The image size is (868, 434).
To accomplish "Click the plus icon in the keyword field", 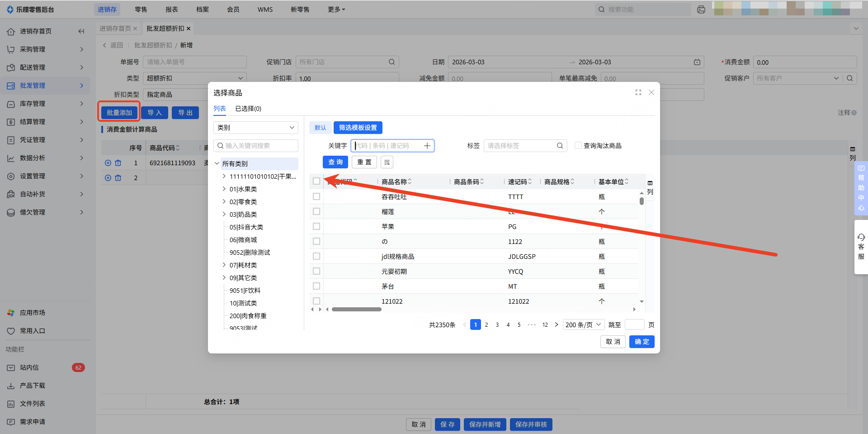I will (427, 146).
